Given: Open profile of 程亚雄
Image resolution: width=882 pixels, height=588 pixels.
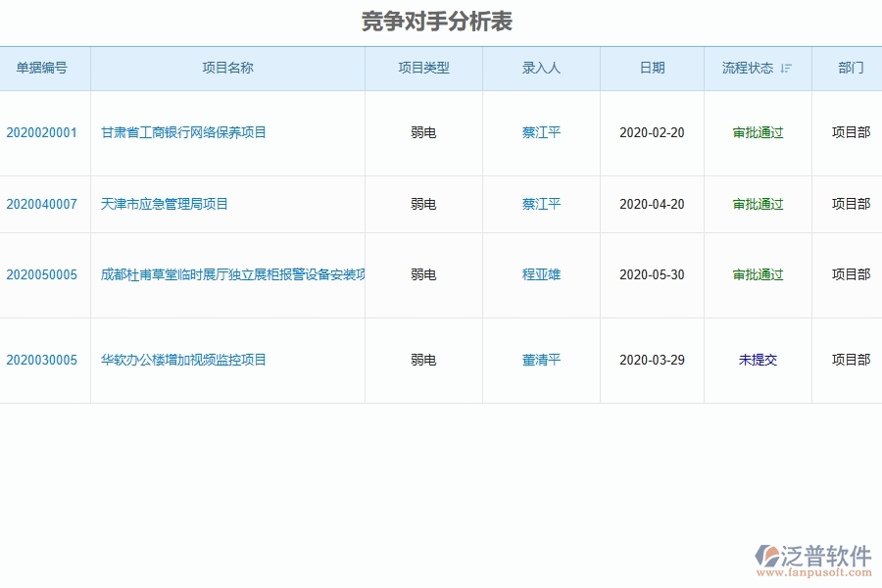Looking at the screenshot, I should click(540, 274).
